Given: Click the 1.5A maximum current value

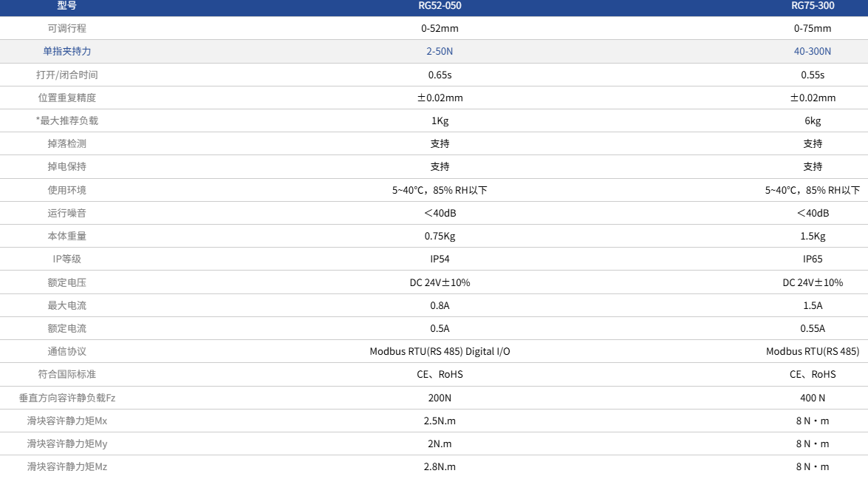Looking at the screenshot, I should (813, 305).
